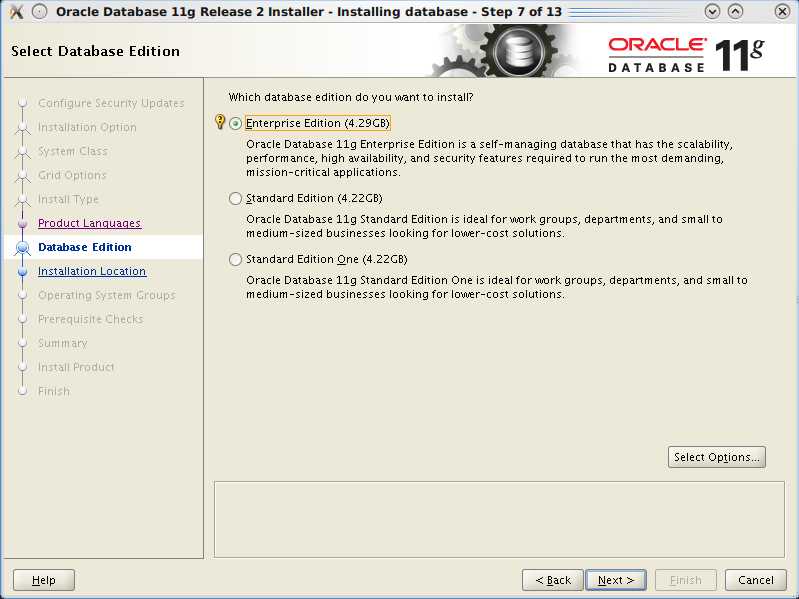Click the lightbulb hint icon beside Enterprise Edition

point(220,122)
